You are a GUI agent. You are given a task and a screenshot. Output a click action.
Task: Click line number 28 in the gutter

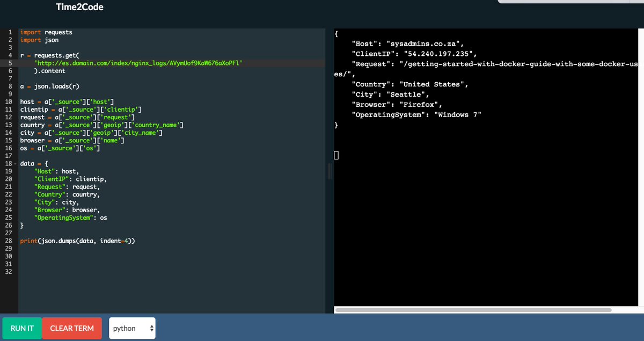coord(9,241)
